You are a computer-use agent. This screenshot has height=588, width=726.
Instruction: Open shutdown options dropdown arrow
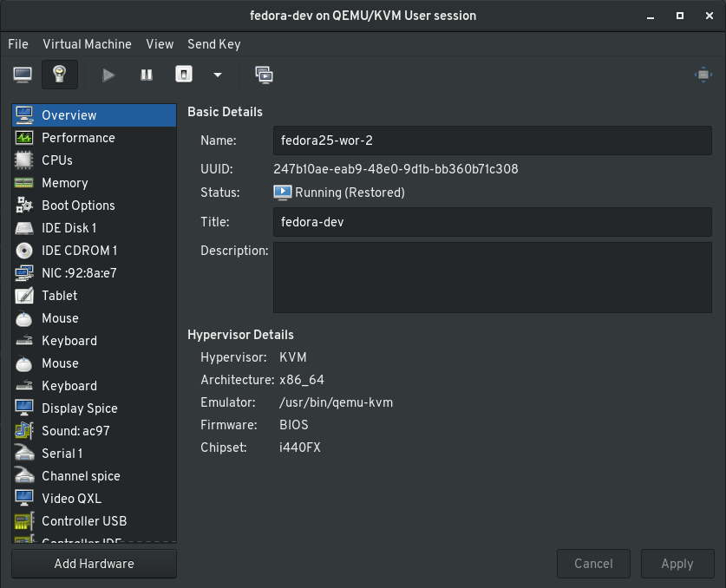tap(218, 75)
